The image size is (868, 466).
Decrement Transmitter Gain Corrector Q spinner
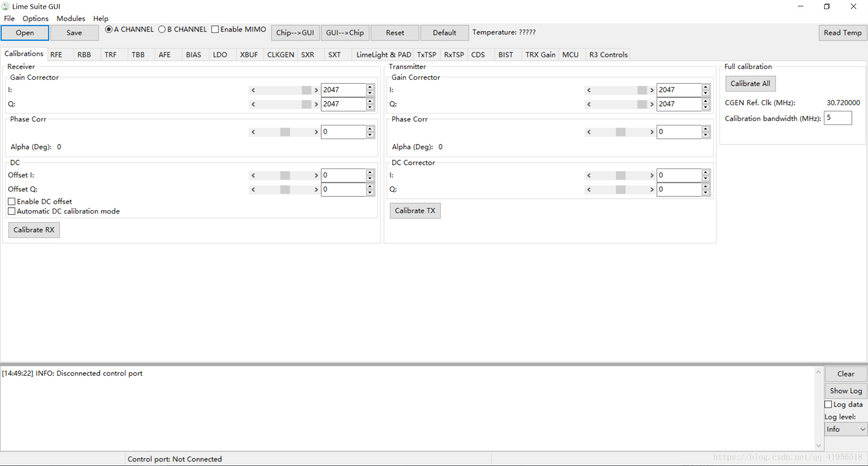[706, 108]
